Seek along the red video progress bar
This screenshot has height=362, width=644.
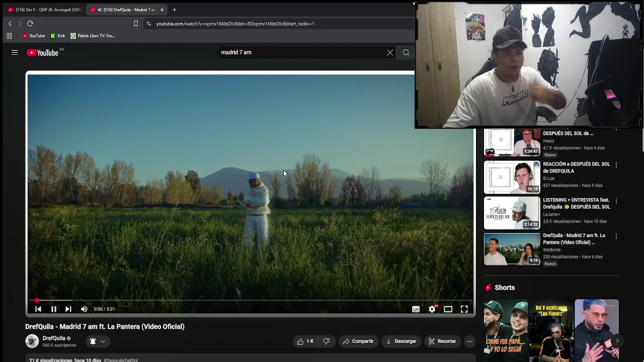pos(251,300)
